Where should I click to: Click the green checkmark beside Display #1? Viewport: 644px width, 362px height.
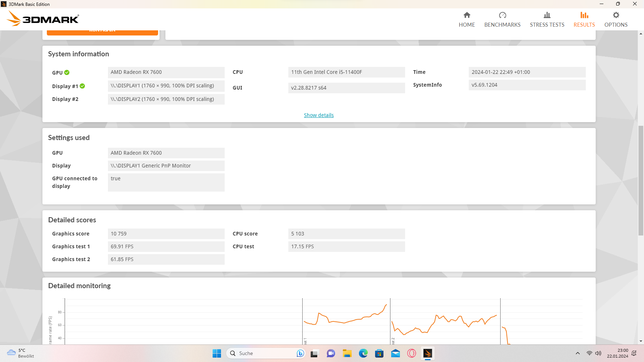point(82,86)
